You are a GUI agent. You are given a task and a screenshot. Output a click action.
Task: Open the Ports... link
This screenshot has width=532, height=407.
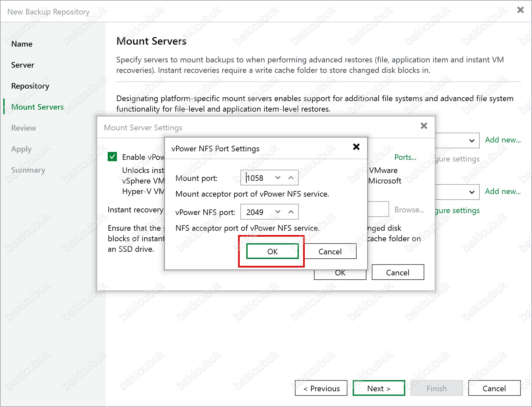click(405, 157)
